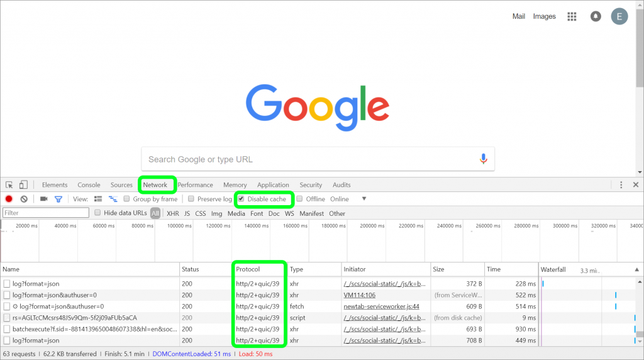Filter requests by Other
Image resolution: width=644 pixels, height=360 pixels.
pyautogui.click(x=337, y=214)
